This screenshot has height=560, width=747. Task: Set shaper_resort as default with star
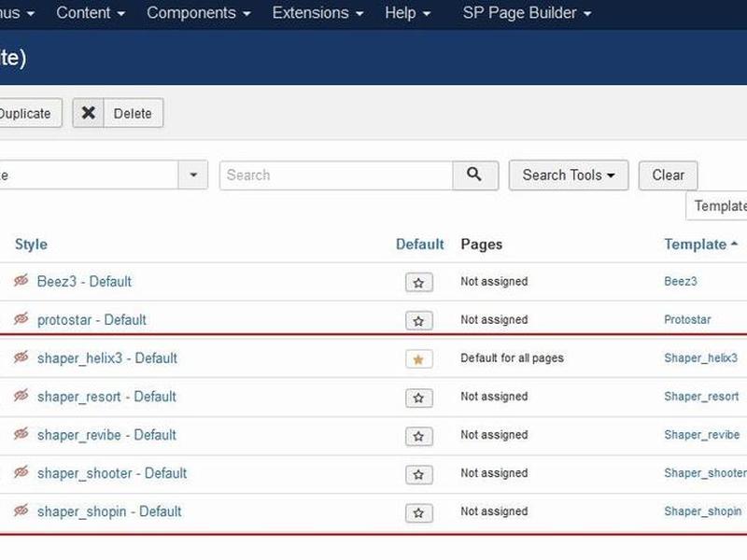[418, 398]
